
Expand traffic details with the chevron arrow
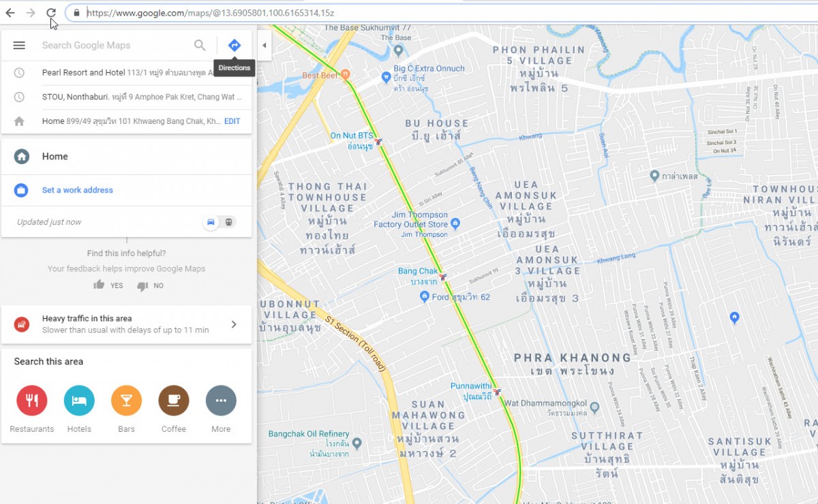[x=234, y=324]
